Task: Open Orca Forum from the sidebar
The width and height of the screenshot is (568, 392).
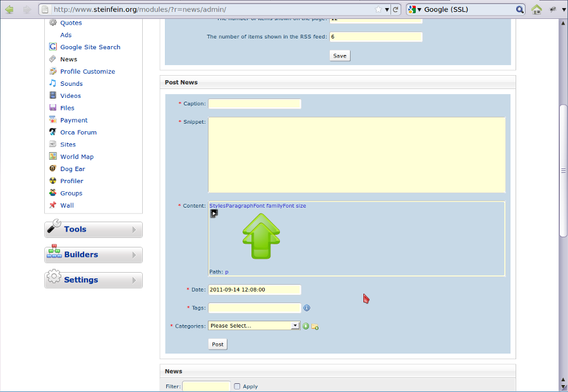Action: 78,133
